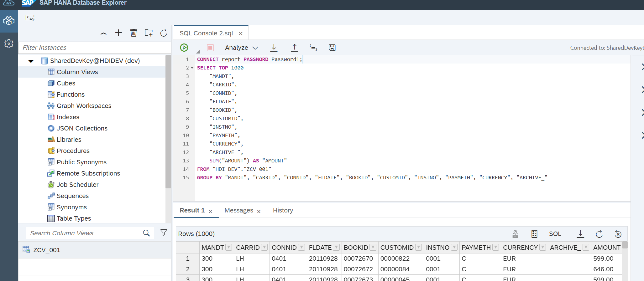Click the SAP logo in the header
This screenshot has height=281, width=644.
pyautogui.click(x=28, y=3)
